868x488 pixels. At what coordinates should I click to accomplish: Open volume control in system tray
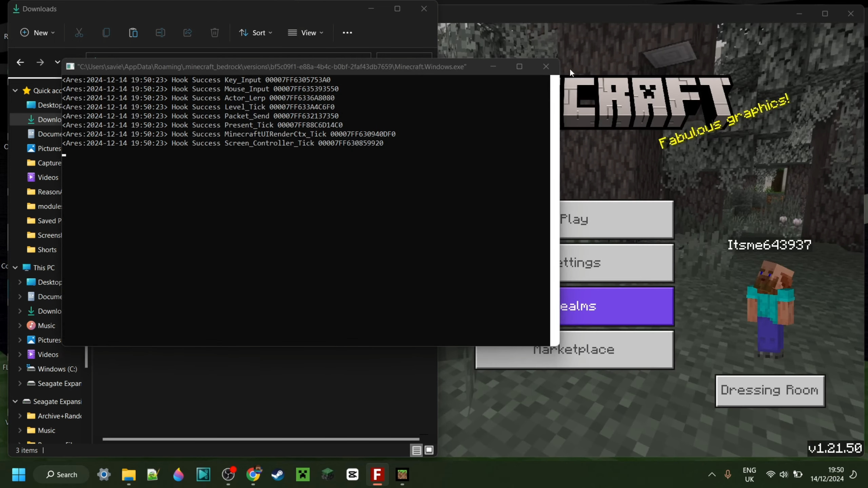pyautogui.click(x=784, y=474)
